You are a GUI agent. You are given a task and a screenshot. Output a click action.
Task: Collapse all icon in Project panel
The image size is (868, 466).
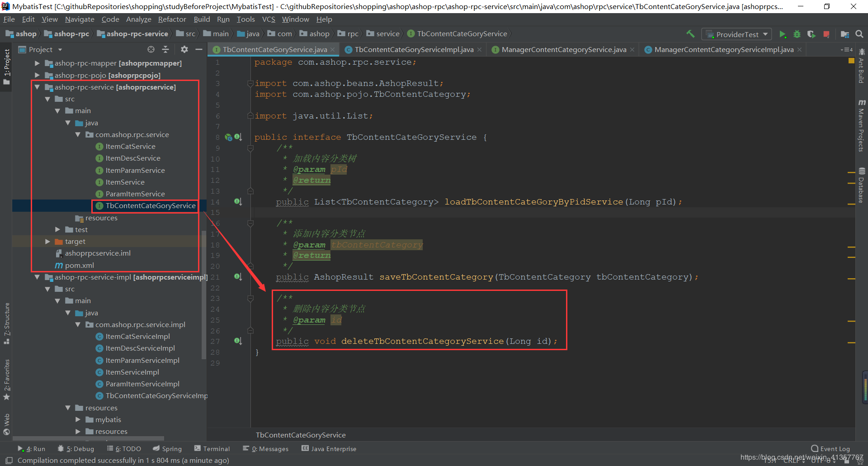(165, 49)
